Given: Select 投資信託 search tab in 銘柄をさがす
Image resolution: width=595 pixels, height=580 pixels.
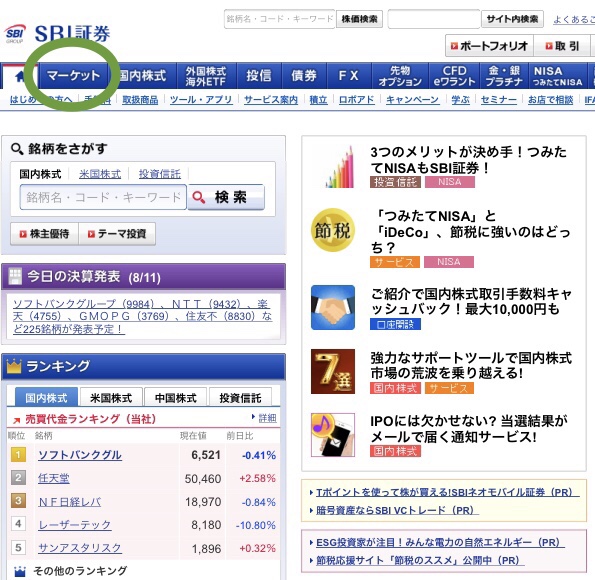Looking at the screenshot, I should pyautogui.click(x=160, y=174).
